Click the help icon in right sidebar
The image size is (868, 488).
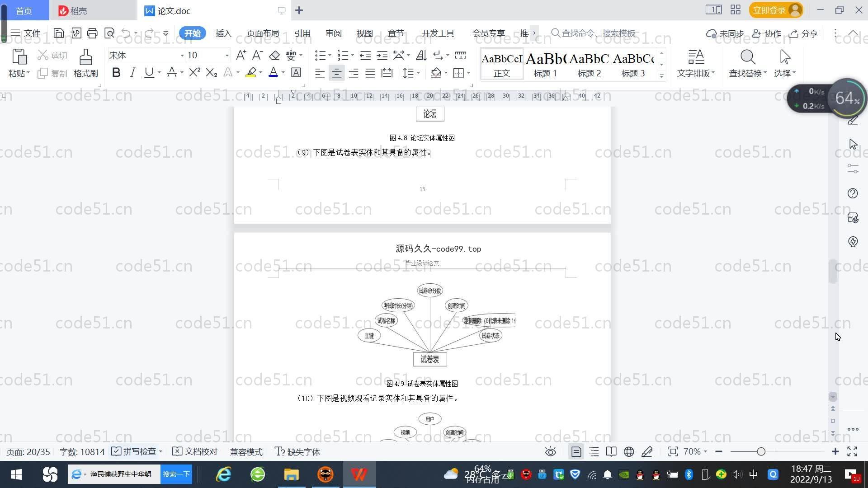pos(853,193)
